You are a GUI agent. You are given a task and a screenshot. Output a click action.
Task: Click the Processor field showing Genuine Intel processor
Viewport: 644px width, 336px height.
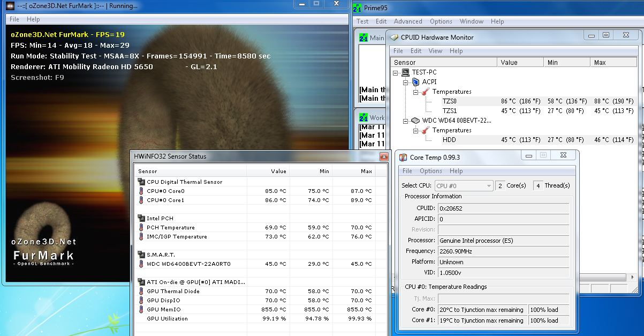(x=503, y=241)
